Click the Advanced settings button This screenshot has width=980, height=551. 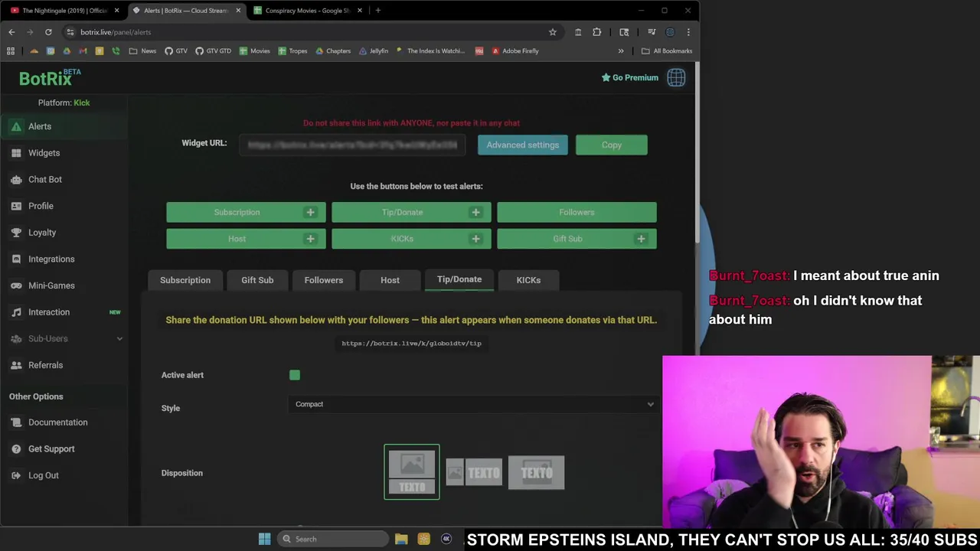523,145
